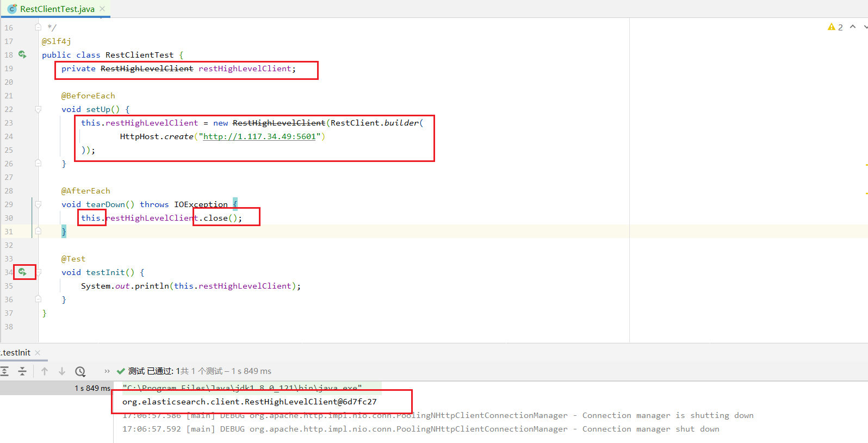Jump to next failed test arrow
868x443 pixels.
62,371
